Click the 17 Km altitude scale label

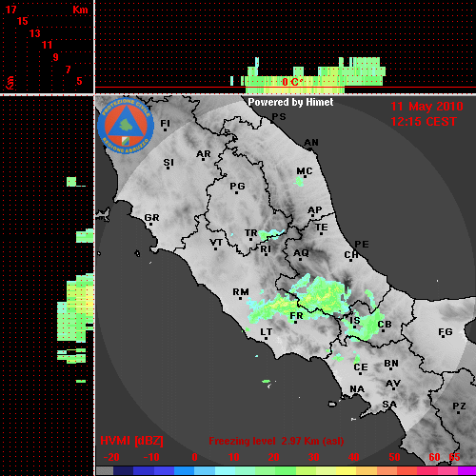(10, 10)
